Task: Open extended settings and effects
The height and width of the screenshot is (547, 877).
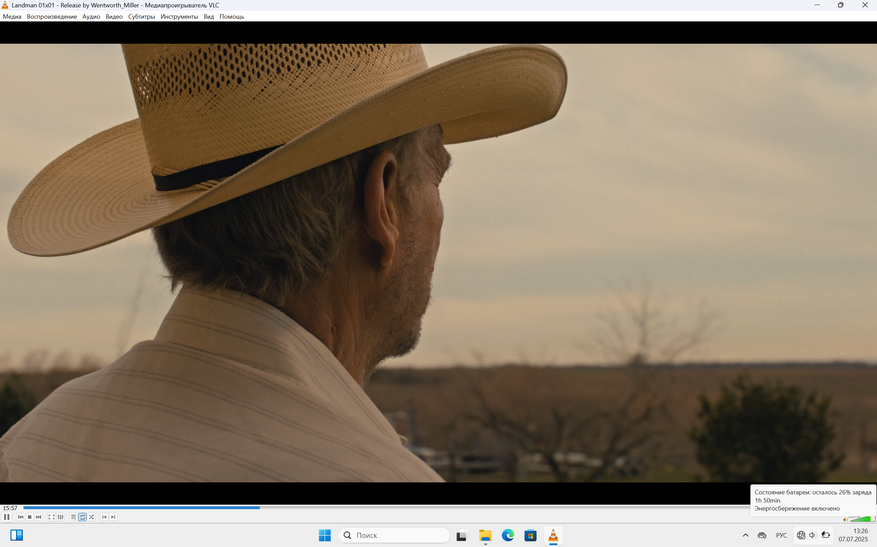Action: click(60, 517)
